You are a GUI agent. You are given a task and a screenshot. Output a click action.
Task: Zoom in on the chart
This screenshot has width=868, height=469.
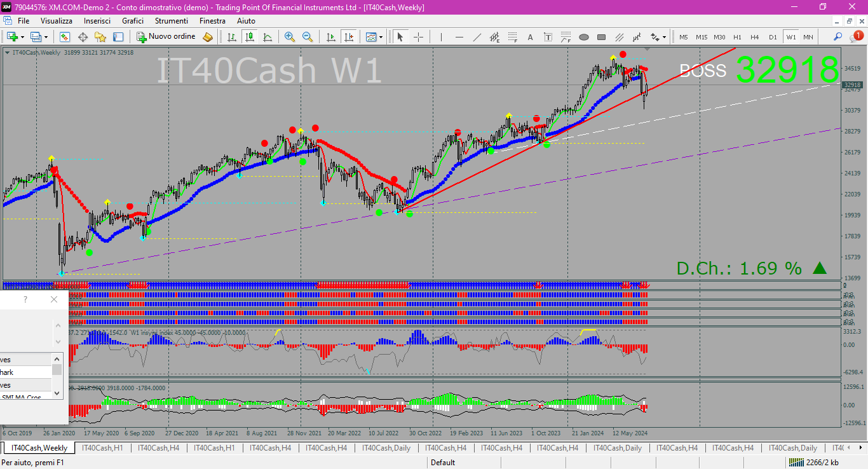coord(290,37)
